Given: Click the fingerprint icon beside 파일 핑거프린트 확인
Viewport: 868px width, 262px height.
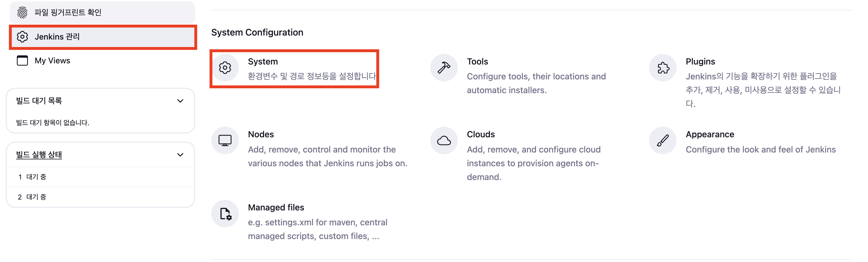Looking at the screenshot, I should (x=22, y=13).
